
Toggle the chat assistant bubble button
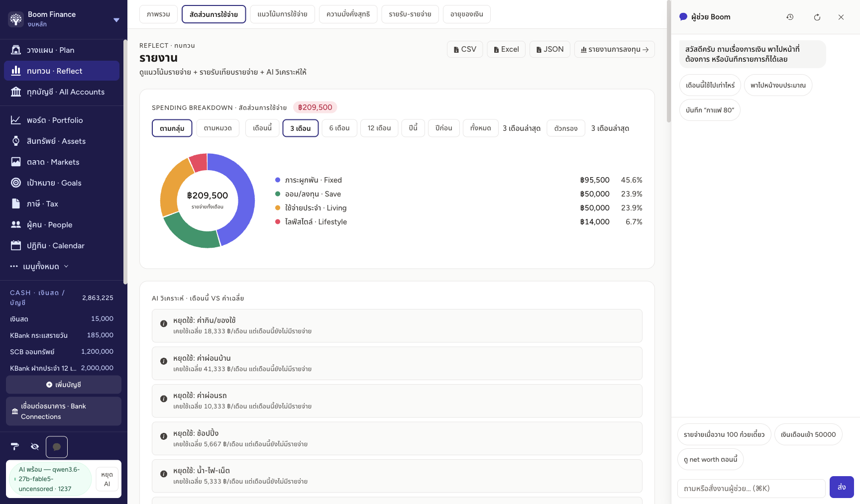tap(57, 447)
